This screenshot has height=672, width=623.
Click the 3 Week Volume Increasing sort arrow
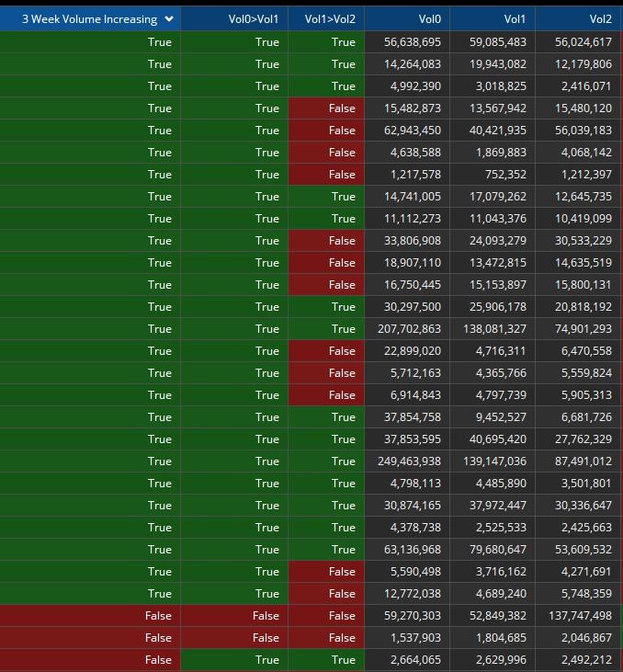coord(168,19)
